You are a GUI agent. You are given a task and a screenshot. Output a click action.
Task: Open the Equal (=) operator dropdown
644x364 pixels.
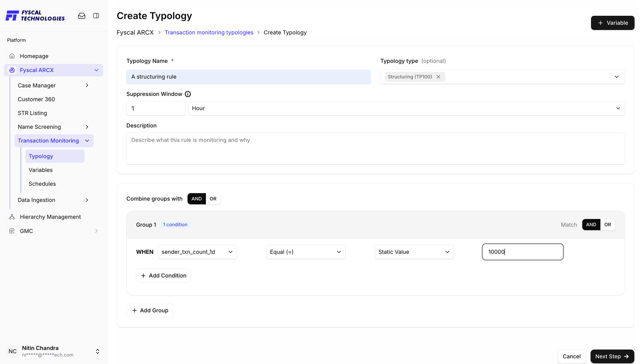coord(306,252)
